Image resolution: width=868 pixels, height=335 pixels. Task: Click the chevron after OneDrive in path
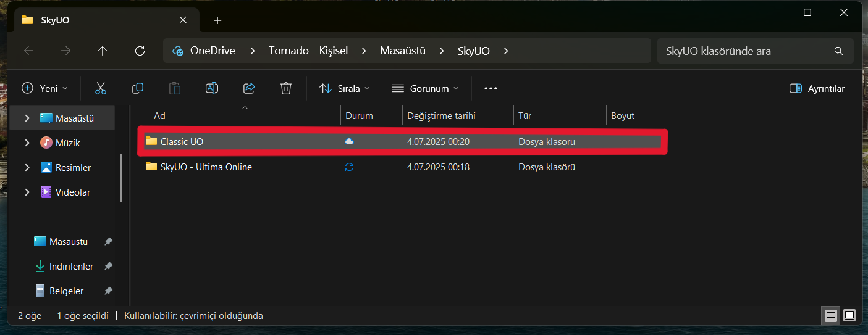[252, 51]
